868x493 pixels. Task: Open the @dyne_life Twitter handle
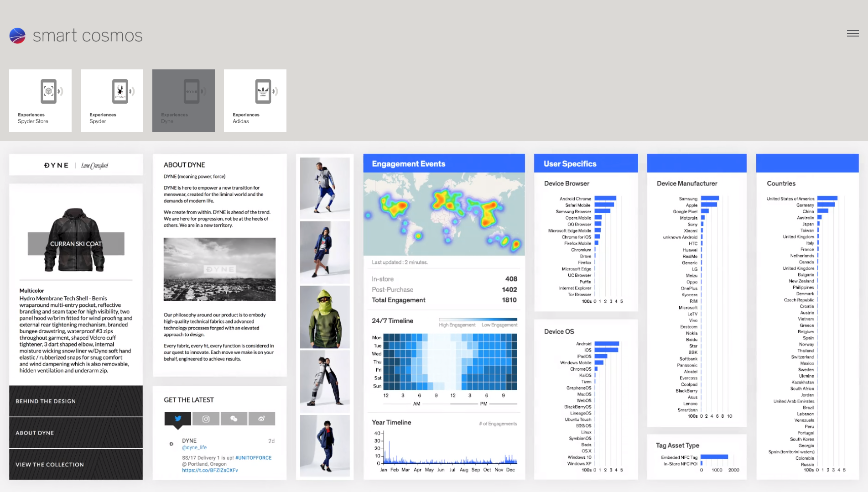pyautogui.click(x=194, y=447)
